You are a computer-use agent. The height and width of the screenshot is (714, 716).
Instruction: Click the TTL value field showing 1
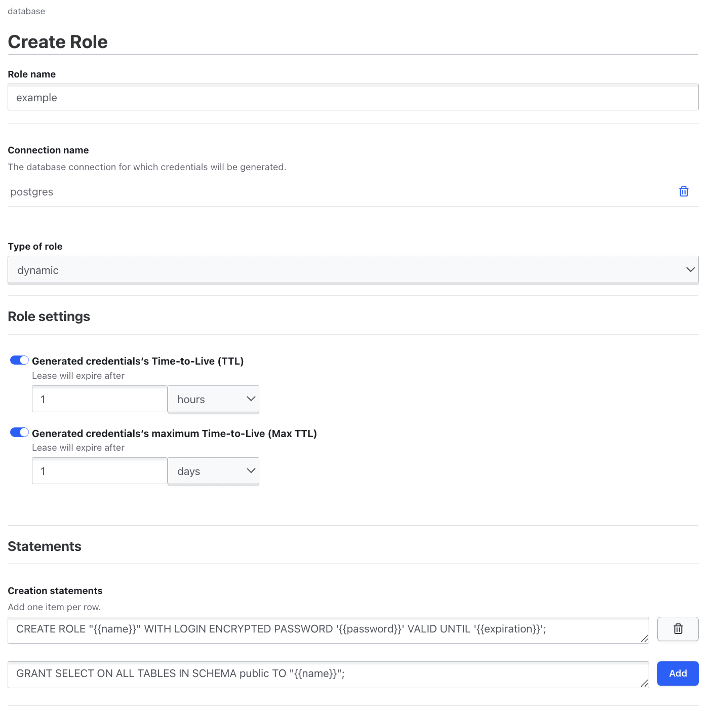[x=99, y=399]
